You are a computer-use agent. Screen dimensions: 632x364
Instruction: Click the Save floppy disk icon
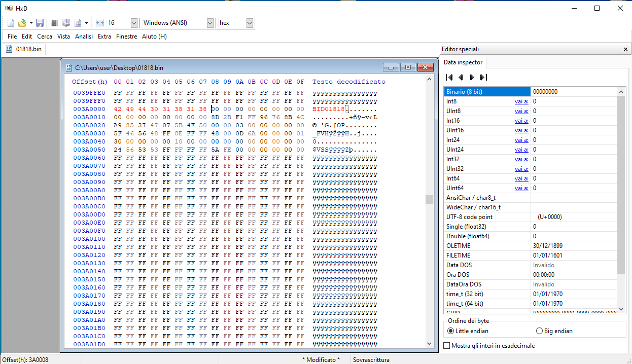click(x=40, y=23)
